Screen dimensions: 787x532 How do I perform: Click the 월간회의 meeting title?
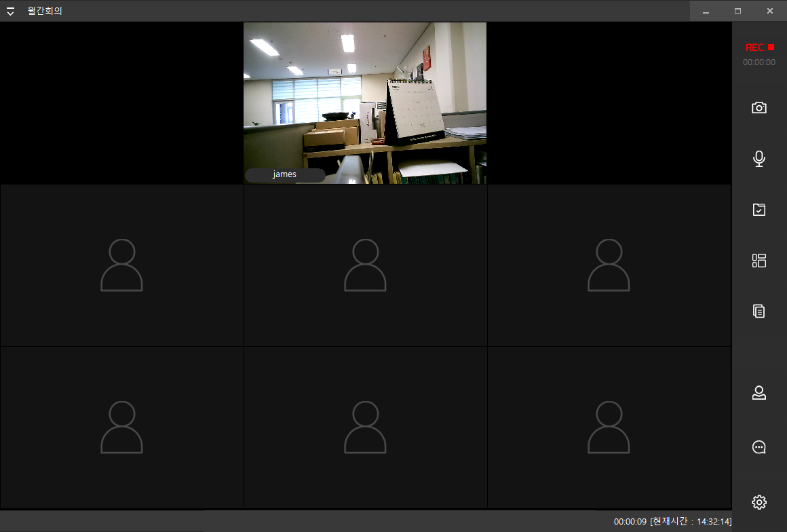[x=45, y=11]
